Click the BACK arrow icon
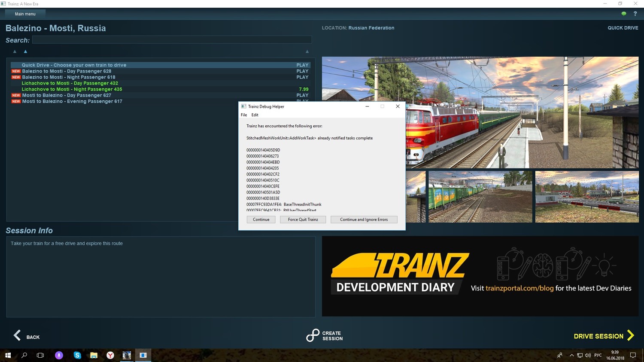 pyautogui.click(x=17, y=335)
